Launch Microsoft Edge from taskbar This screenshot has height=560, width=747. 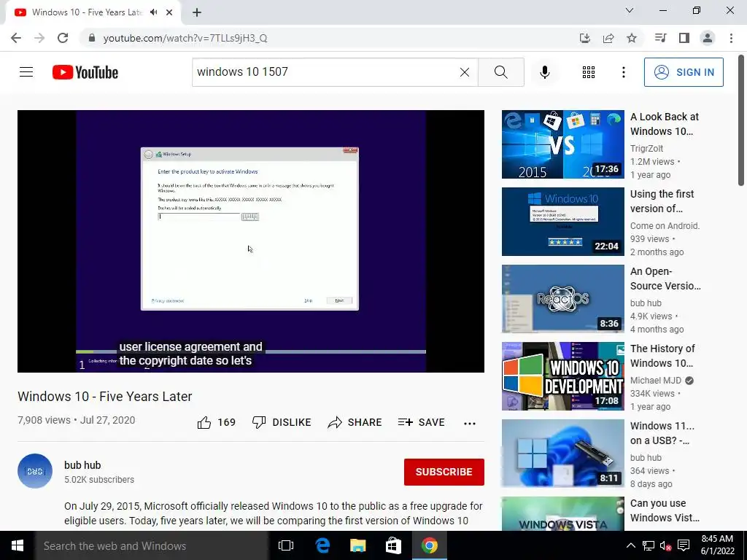tap(322, 545)
